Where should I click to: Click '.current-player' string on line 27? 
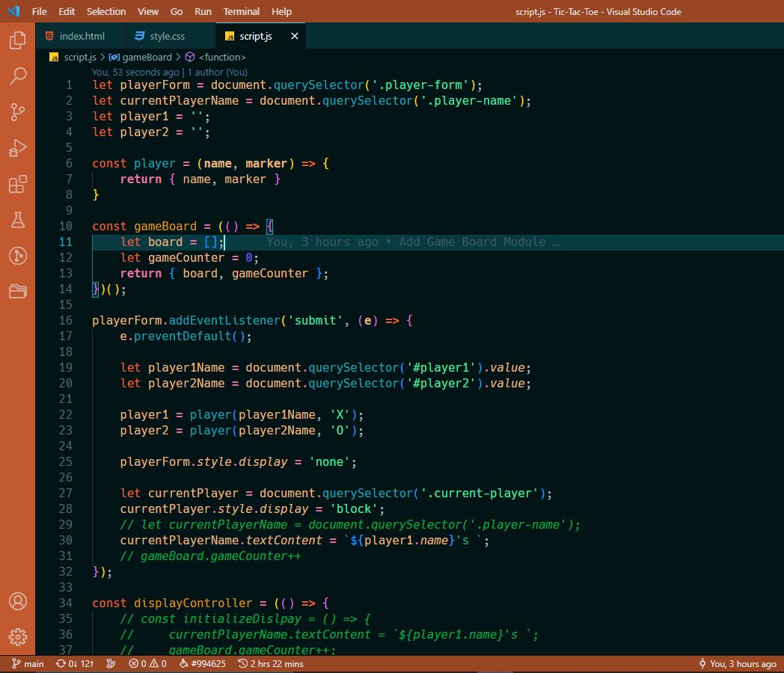pos(479,493)
